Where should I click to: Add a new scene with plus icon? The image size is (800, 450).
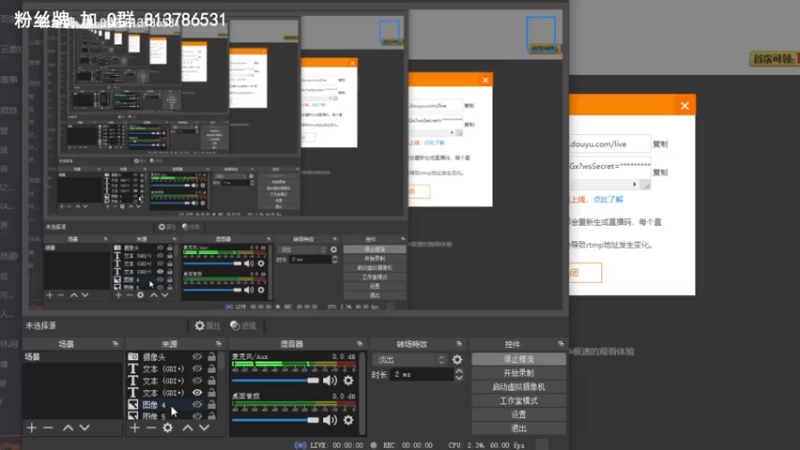point(32,428)
